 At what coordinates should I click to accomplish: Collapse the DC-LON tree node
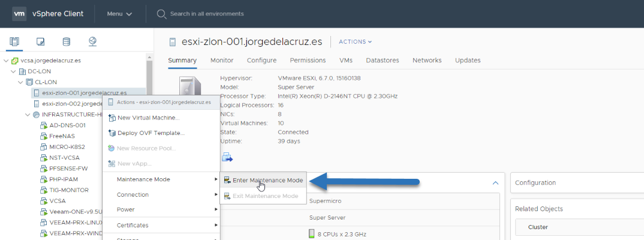point(14,71)
